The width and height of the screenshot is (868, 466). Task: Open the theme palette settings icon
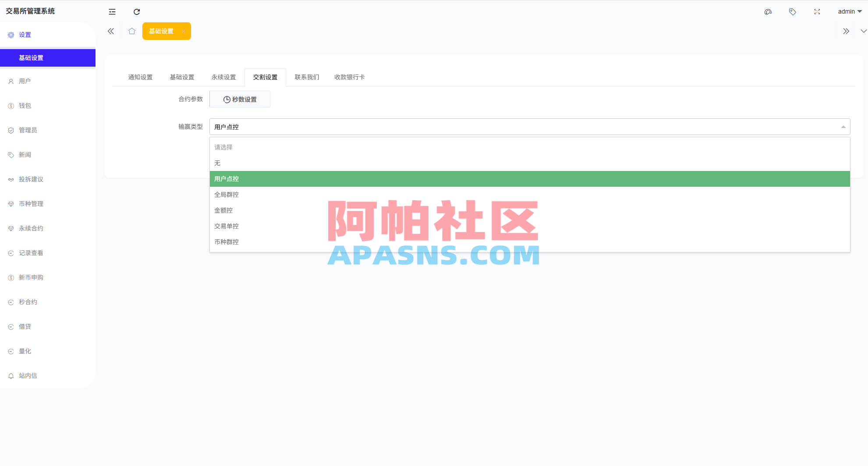tap(768, 11)
